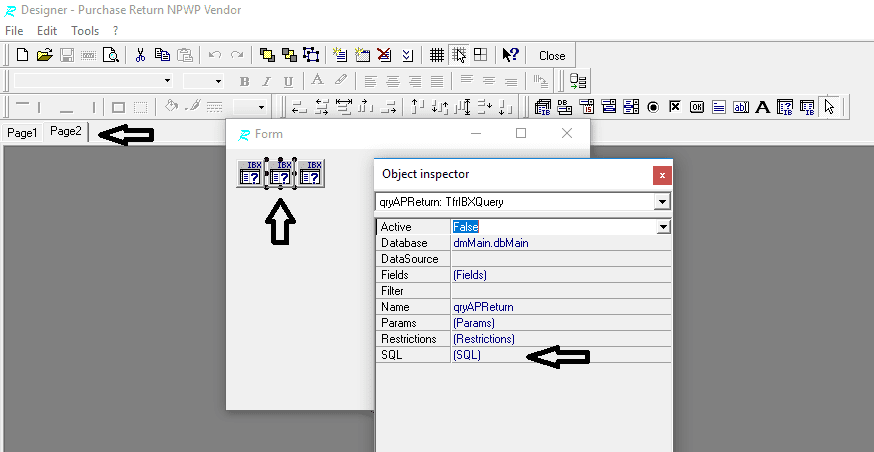Open the object selector dropdown in inspector
This screenshot has height=452, width=874.
[661, 202]
